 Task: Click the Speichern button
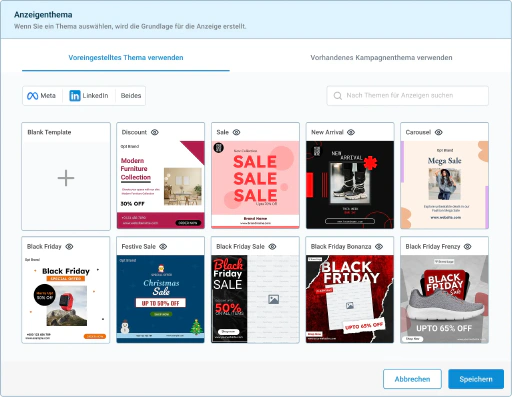[x=476, y=379]
